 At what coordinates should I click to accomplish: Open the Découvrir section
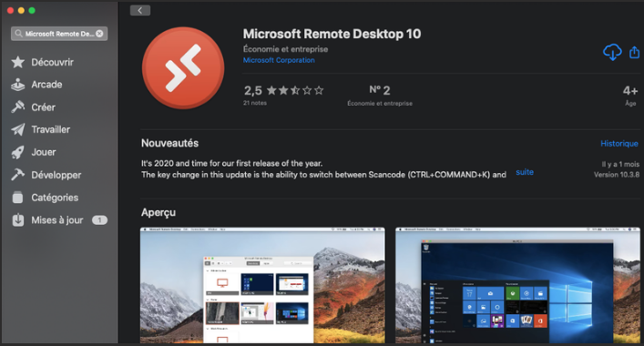(52, 63)
